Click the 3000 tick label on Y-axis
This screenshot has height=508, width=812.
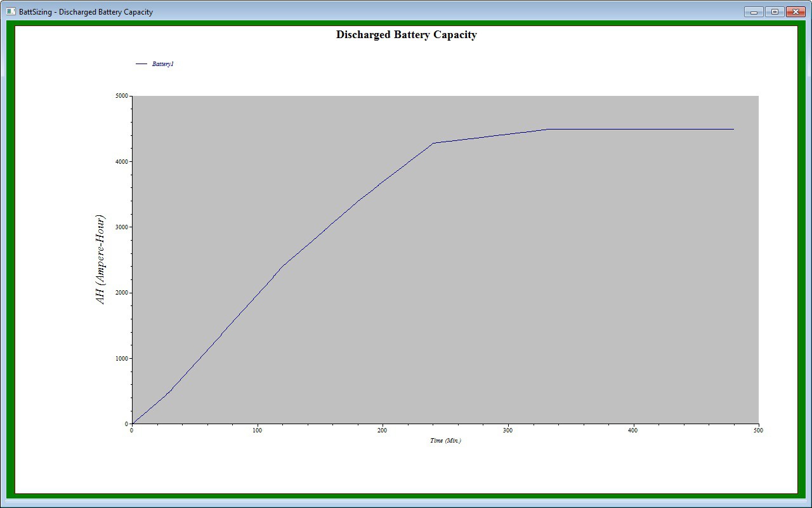click(121, 227)
